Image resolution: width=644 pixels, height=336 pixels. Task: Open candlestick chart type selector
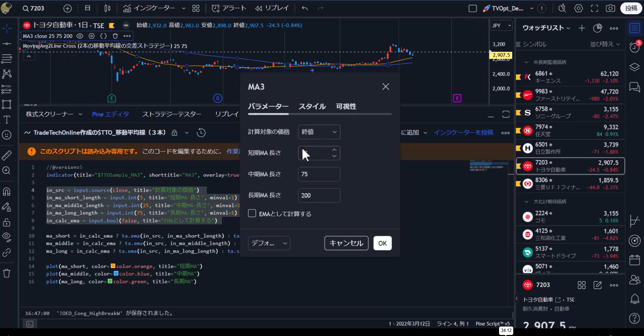[107, 8]
